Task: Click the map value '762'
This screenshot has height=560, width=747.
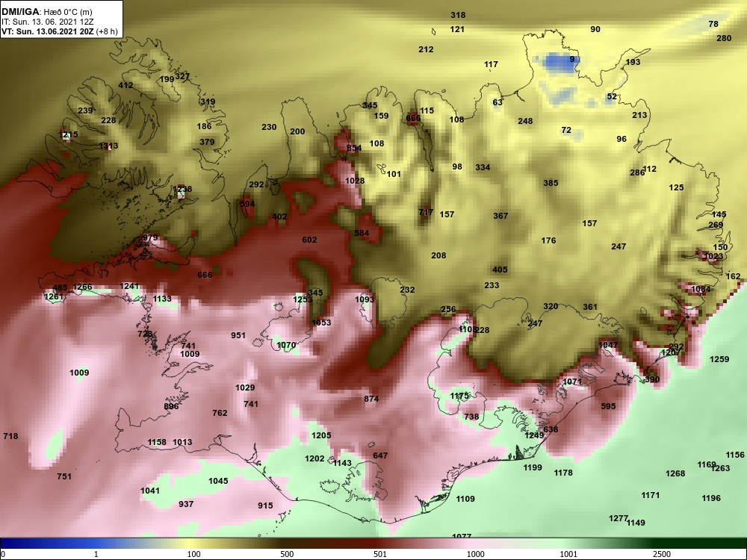Action: coord(220,414)
